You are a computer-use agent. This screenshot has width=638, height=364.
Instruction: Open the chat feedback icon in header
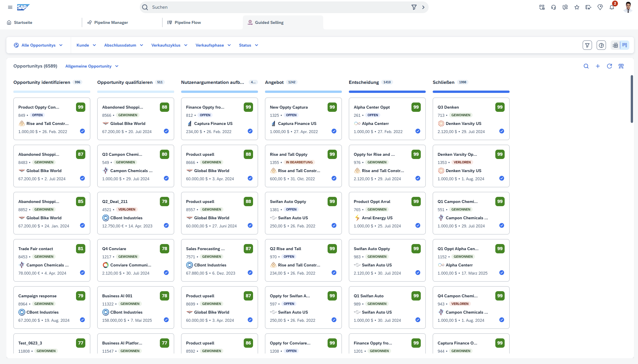565,7
